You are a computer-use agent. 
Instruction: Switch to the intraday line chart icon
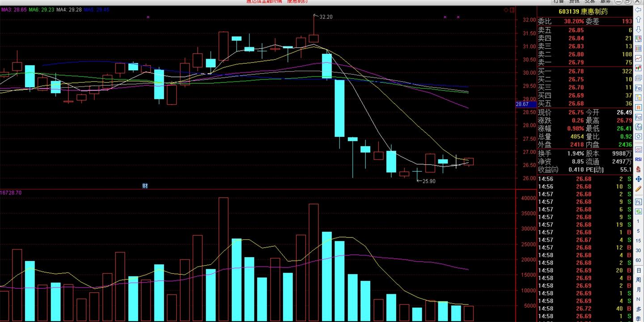tap(639, 59)
